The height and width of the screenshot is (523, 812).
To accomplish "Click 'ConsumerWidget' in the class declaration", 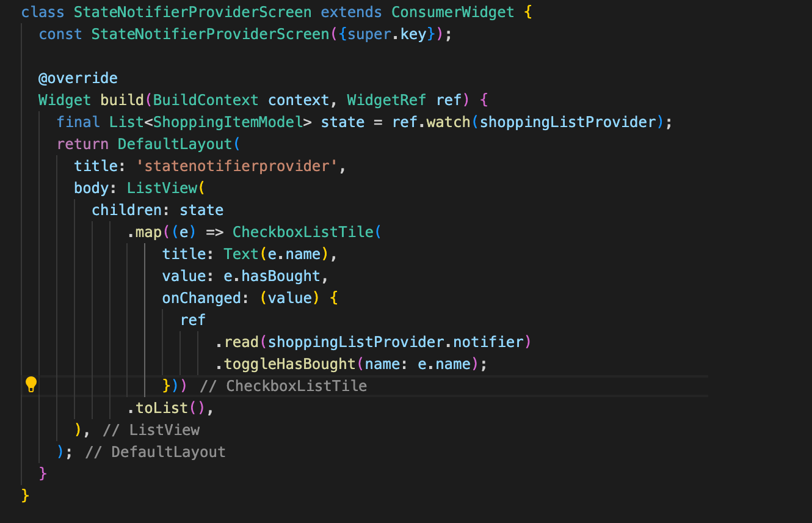I will coord(454,12).
